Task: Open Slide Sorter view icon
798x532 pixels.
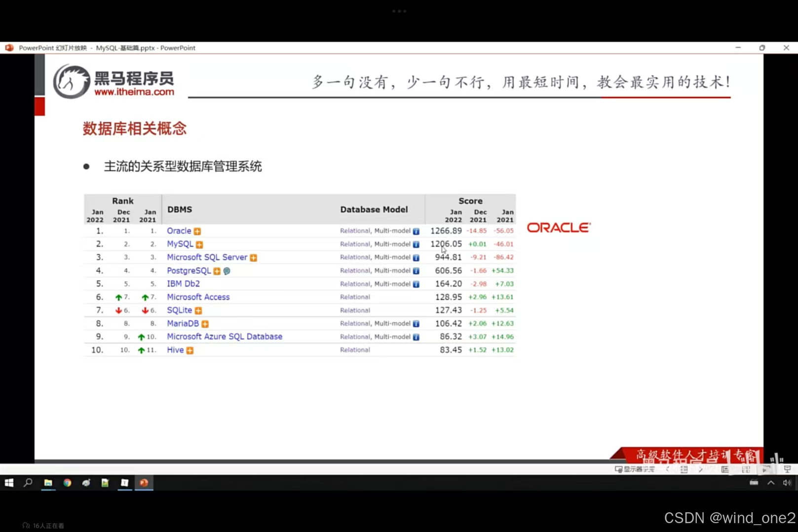Action: (x=746, y=469)
